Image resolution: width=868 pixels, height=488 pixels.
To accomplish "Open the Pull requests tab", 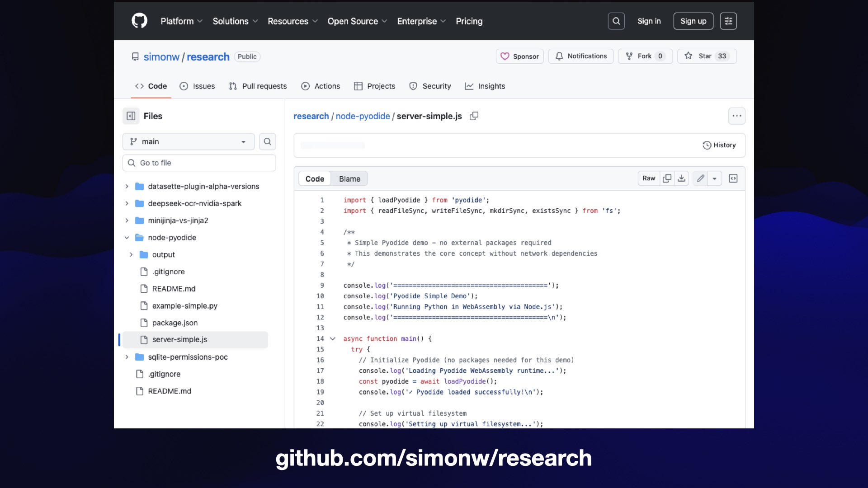I will [258, 86].
